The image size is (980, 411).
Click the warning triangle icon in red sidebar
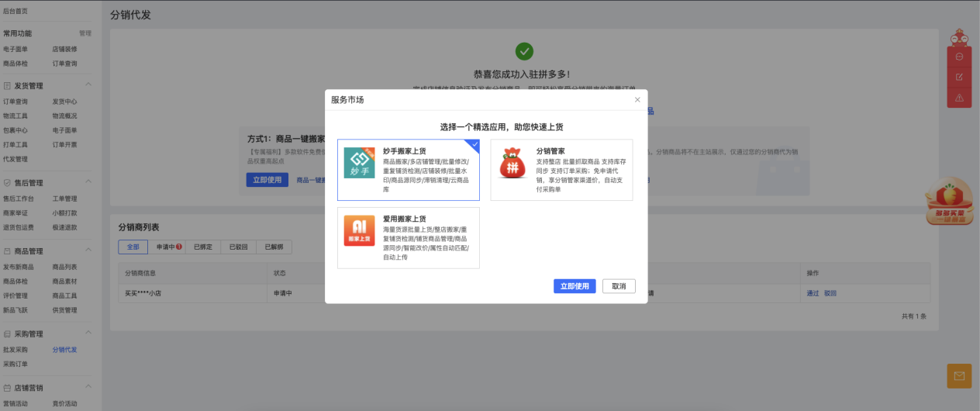[x=959, y=97]
